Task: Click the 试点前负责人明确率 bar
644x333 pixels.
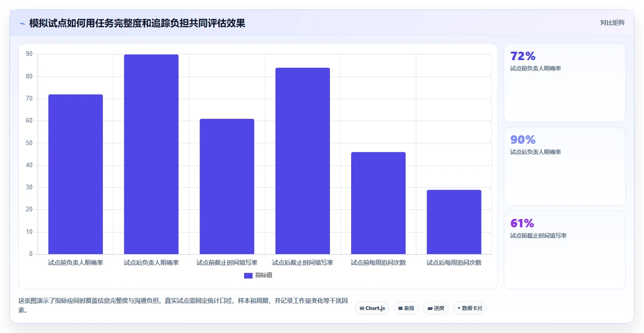Action: [76, 174]
